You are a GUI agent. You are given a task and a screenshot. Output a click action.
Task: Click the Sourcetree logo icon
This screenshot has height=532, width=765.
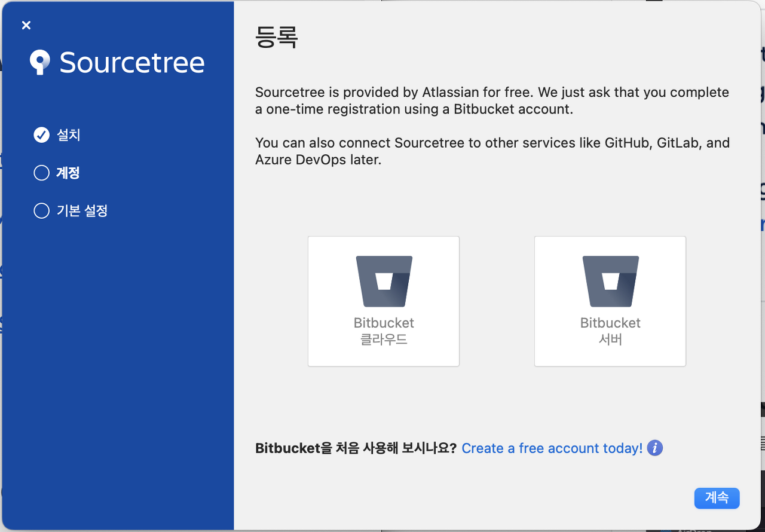tap(40, 62)
